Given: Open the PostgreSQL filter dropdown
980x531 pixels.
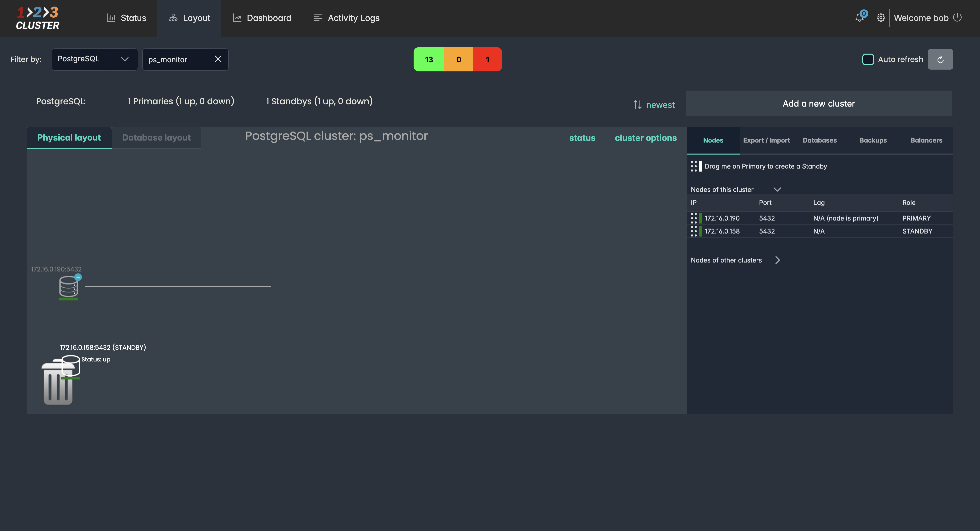Looking at the screenshot, I should [x=94, y=59].
